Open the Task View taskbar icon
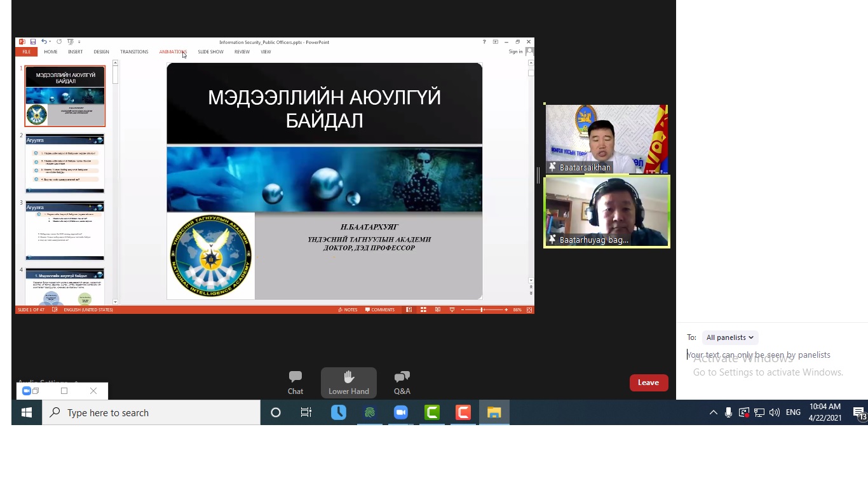The image size is (868, 488). 306,412
